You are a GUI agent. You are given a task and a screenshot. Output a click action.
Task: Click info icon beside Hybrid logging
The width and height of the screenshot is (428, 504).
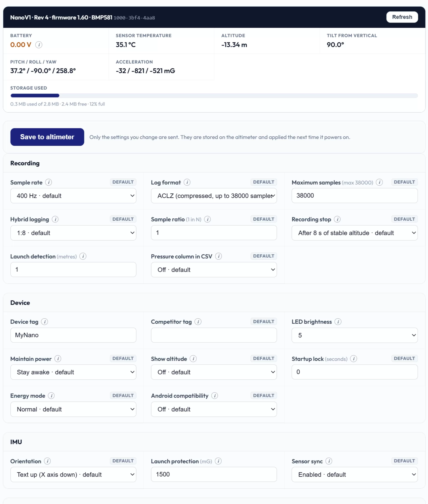(x=55, y=219)
